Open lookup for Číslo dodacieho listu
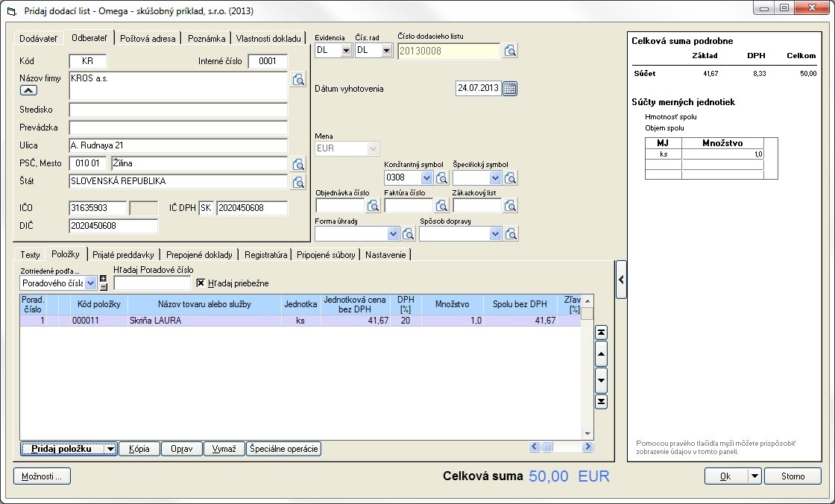Viewport: 835px width, 504px height. click(x=510, y=51)
